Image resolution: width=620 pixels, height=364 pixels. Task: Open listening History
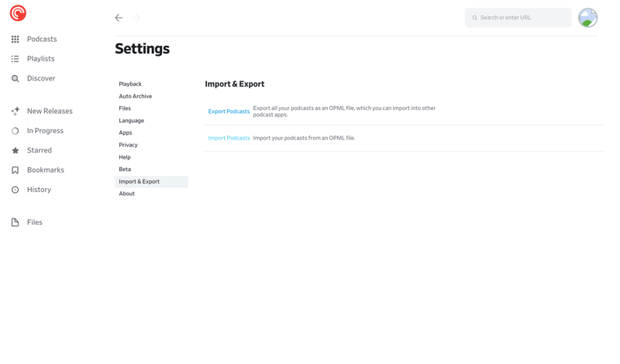click(x=39, y=190)
